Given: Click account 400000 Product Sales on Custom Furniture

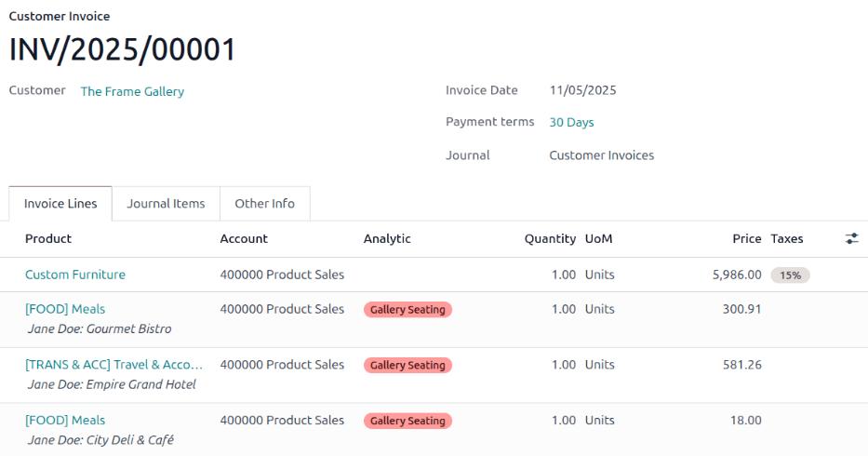Looking at the screenshot, I should click(282, 275).
